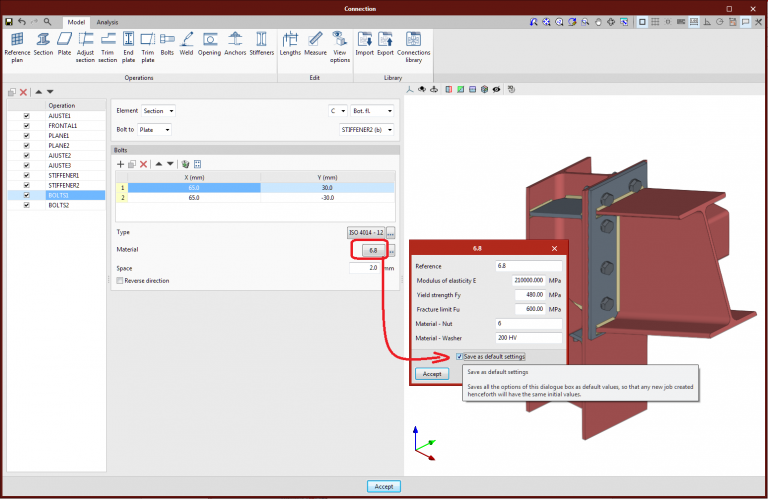768x499 pixels.
Task: Click the magnifier search icon near undo
Action: pos(48,22)
